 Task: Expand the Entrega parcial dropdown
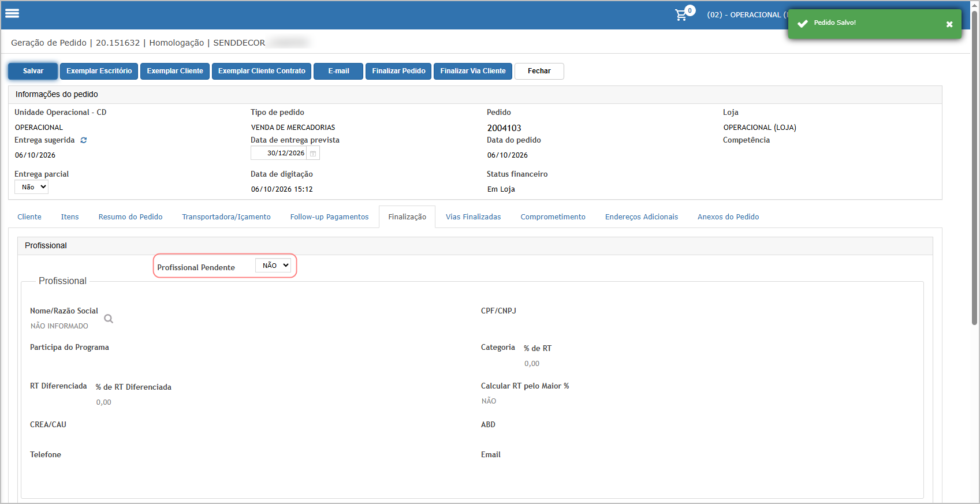[x=32, y=187]
